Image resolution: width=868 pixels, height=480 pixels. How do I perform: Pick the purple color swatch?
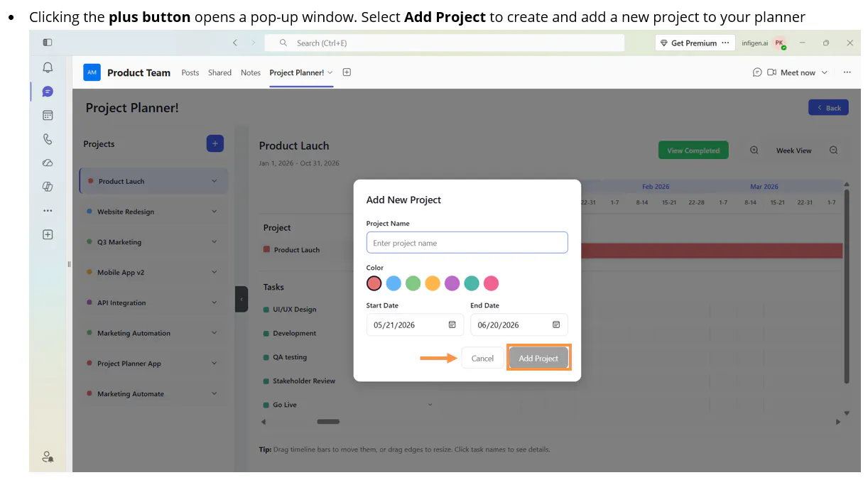pos(452,283)
